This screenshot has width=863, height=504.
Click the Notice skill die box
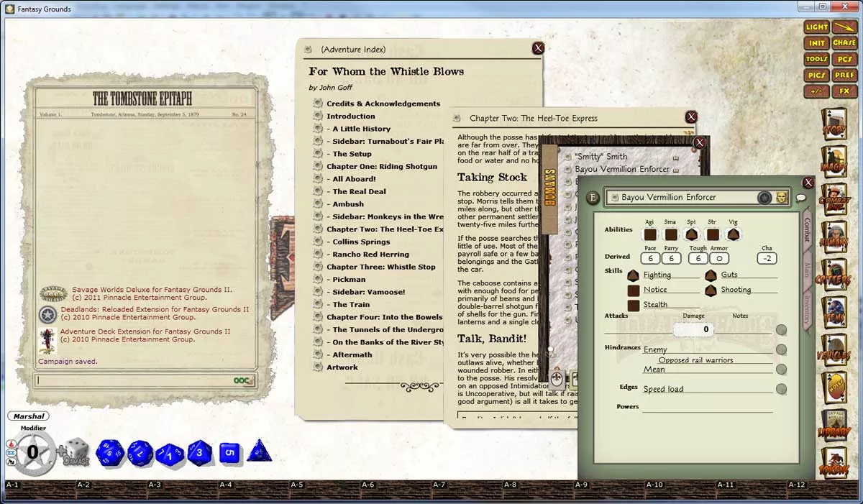[x=634, y=290]
